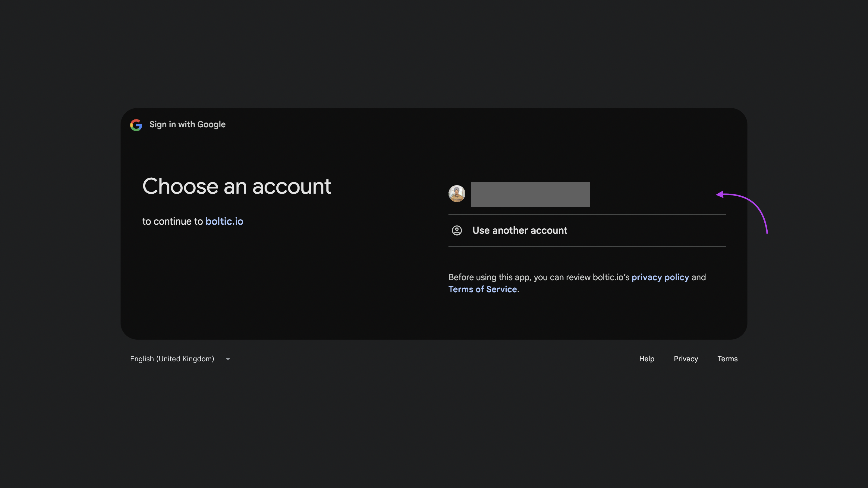Open Terms of Service link
Viewport: 868px width, 488px height.
coord(483,289)
